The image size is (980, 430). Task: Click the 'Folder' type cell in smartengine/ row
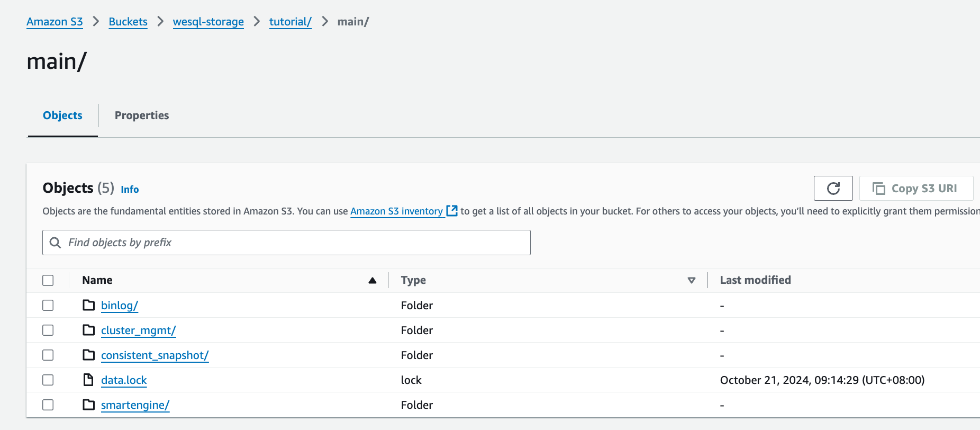click(x=417, y=405)
